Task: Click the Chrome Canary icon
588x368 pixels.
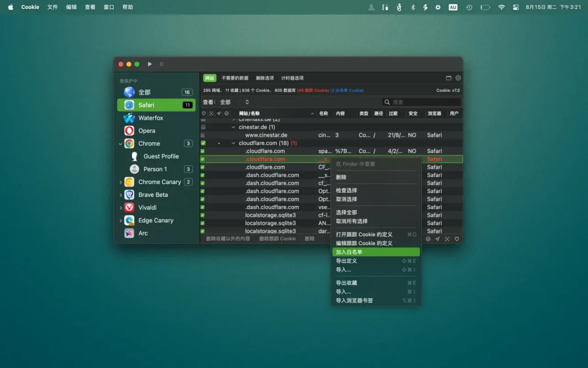Action: point(129,182)
